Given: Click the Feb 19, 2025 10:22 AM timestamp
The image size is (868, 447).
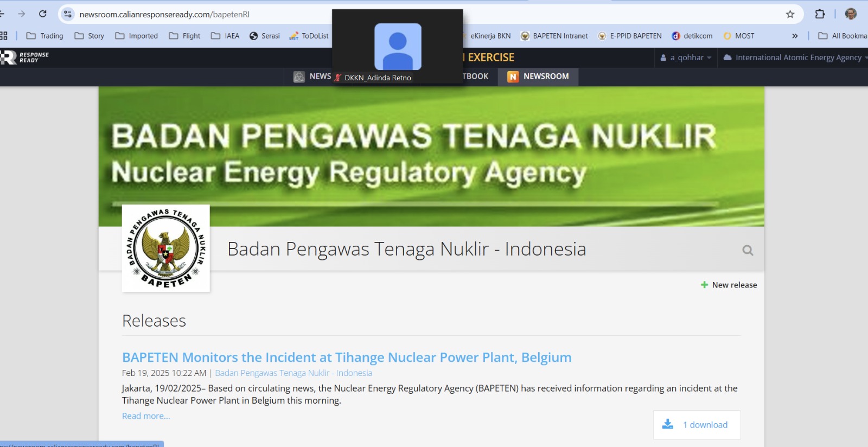Looking at the screenshot, I should 164,373.
